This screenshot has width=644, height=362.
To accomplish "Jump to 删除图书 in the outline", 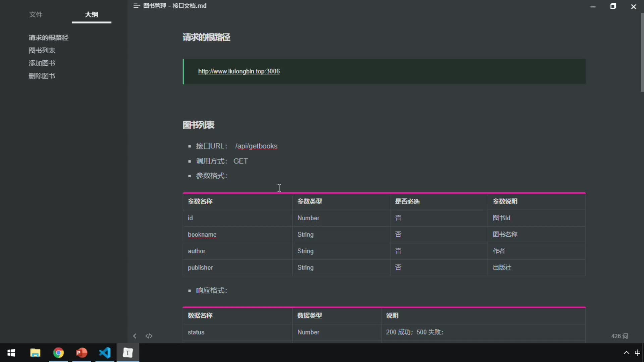I will point(42,76).
